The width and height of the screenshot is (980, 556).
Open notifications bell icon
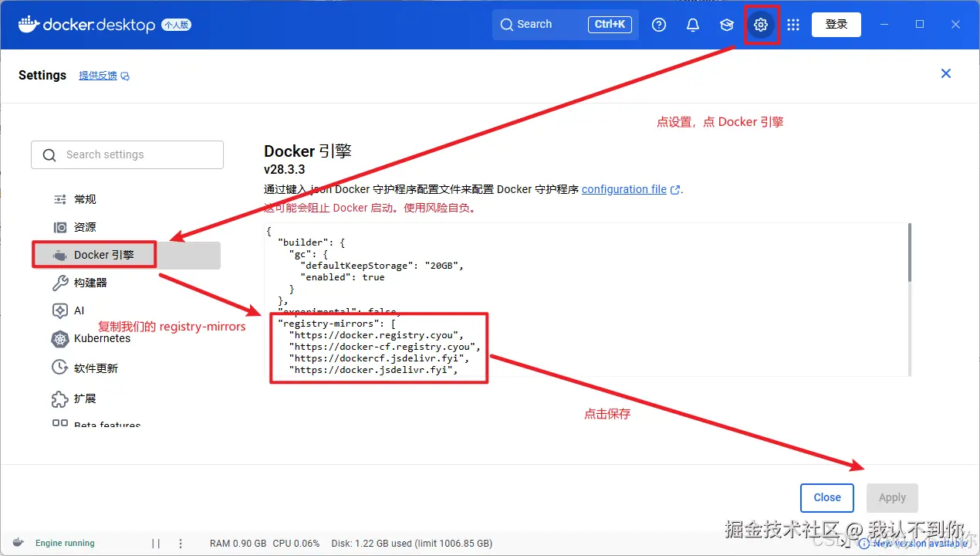pyautogui.click(x=693, y=25)
